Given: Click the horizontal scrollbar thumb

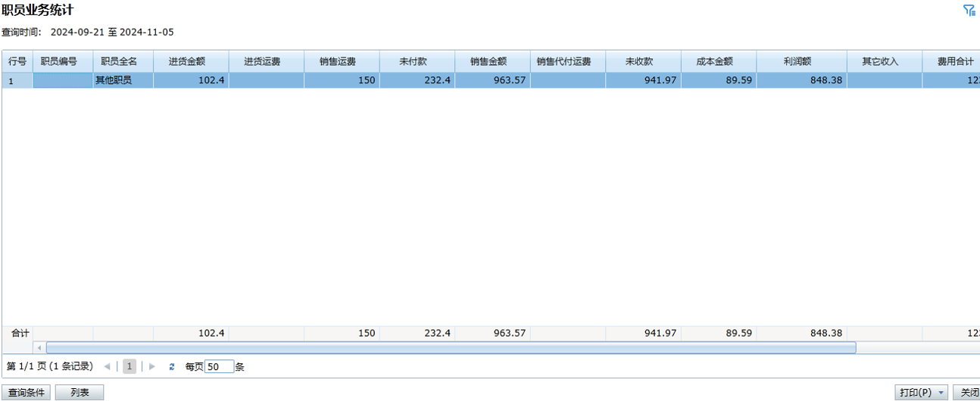Looking at the screenshot, I should [451, 348].
